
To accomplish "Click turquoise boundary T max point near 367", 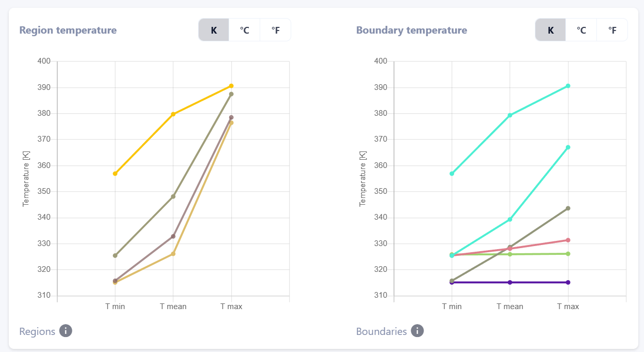I will click(568, 147).
